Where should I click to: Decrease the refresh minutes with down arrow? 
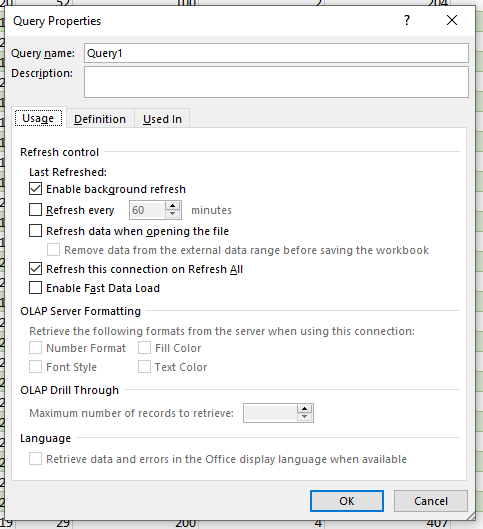click(x=173, y=214)
